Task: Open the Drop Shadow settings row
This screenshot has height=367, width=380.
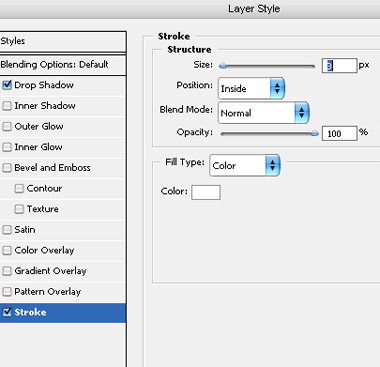Action: click(63, 85)
